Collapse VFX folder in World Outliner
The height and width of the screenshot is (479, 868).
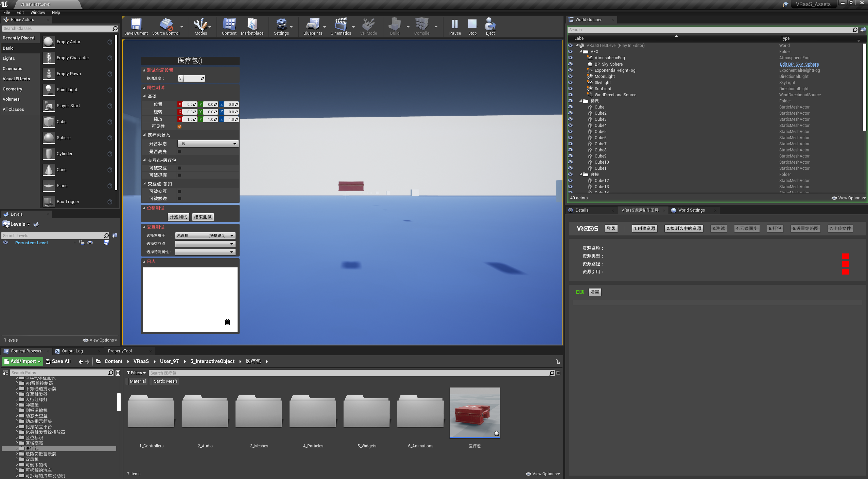click(581, 52)
